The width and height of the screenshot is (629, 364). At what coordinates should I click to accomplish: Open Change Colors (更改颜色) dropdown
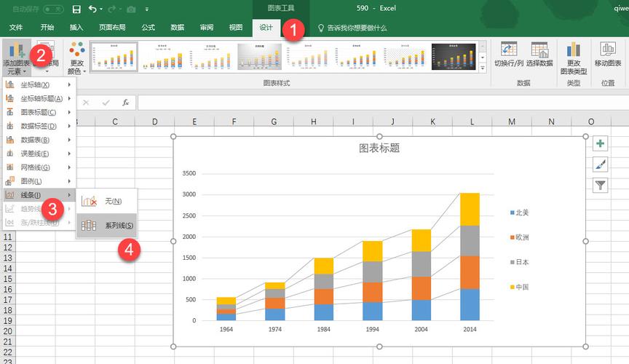point(76,58)
